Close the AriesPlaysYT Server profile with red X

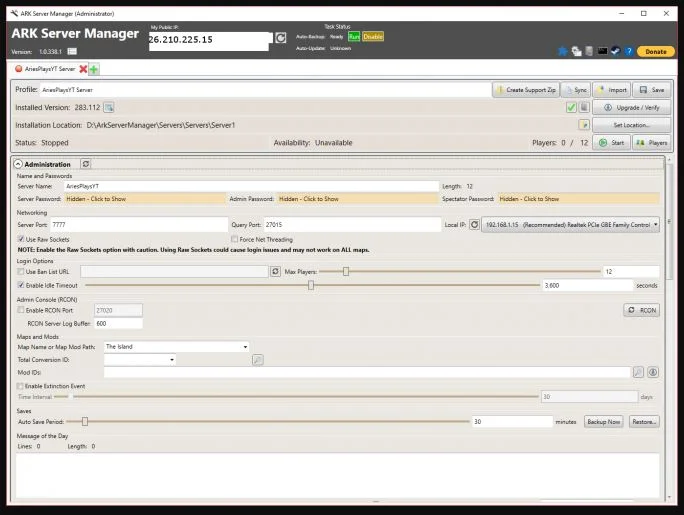click(83, 69)
